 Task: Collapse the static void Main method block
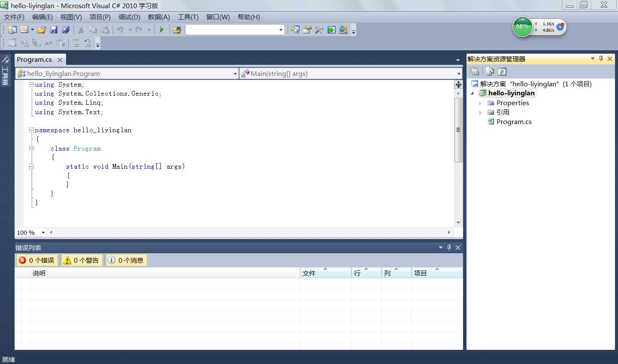tap(31, 167)
